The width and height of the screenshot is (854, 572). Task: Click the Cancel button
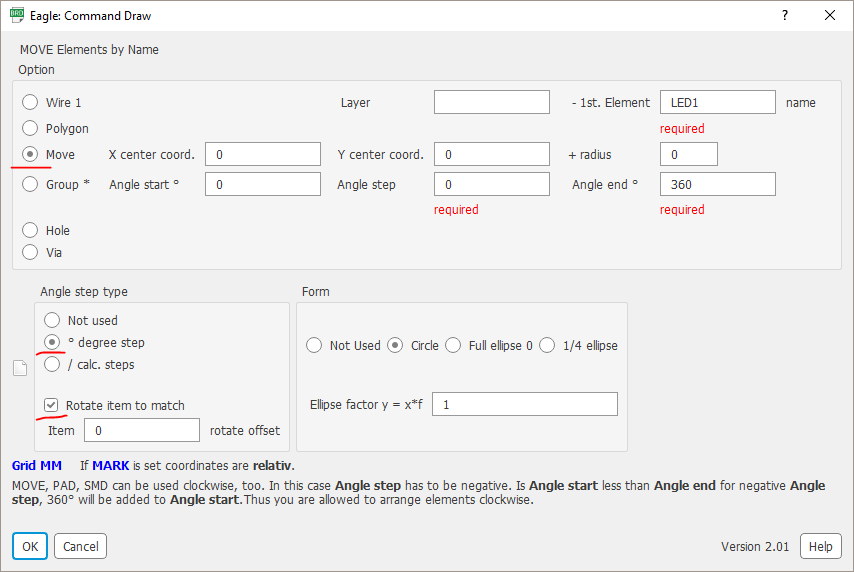(81, 547)
